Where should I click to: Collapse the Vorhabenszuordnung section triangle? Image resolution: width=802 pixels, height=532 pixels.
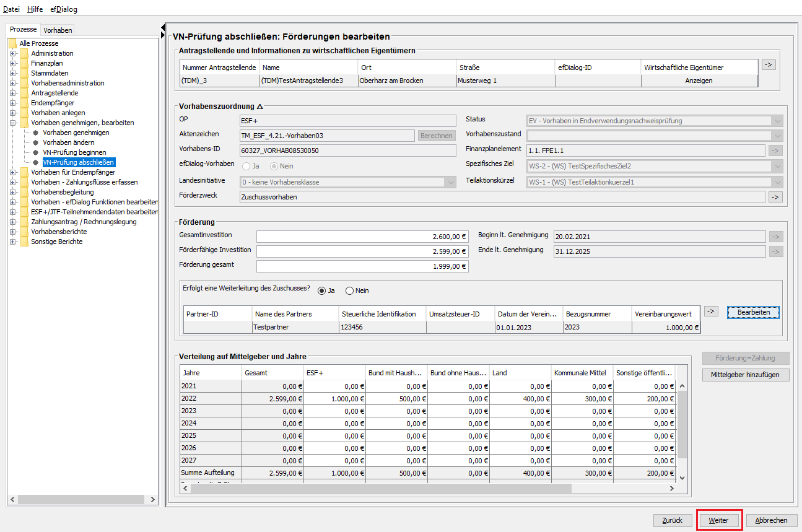click(260, 107)
